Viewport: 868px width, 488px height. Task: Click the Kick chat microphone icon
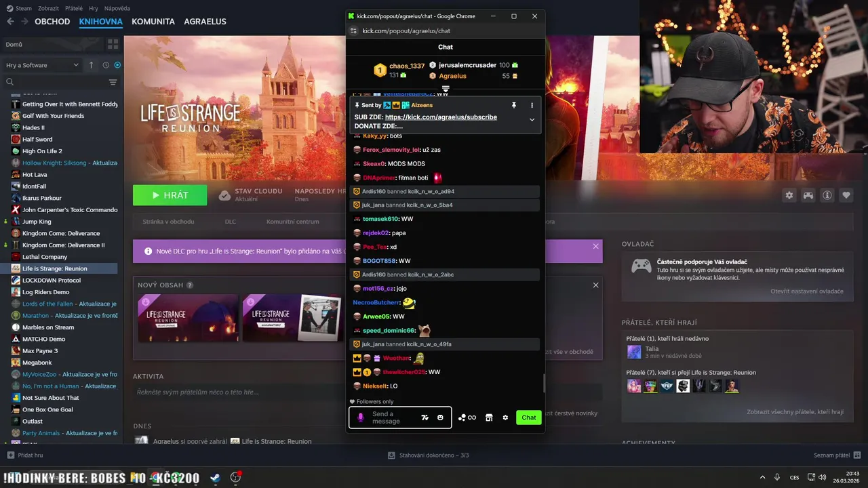click(x=361, y=418)
